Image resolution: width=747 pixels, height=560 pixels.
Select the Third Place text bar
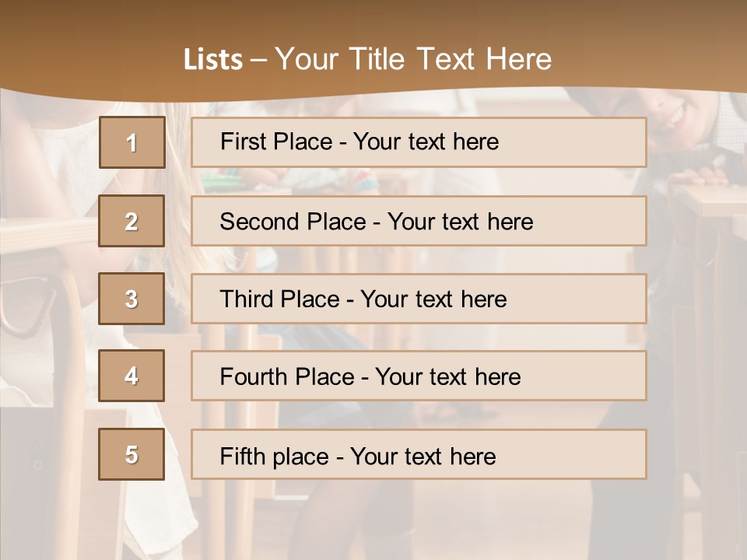point(419,299)
